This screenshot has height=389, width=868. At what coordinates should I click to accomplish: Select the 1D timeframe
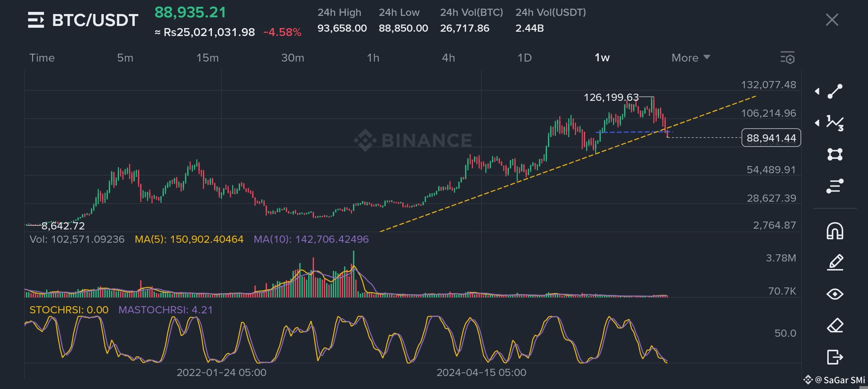pyautogui.click(x=524, y=58)
